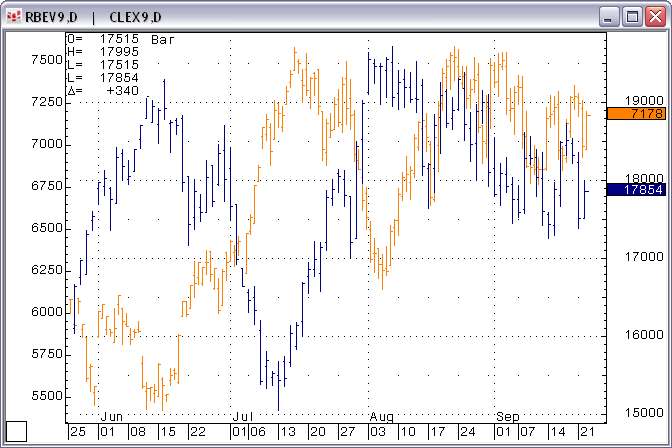The image size is (672, 448).
Task: Click the 6250 left axis label
Action: coord(47,270)
